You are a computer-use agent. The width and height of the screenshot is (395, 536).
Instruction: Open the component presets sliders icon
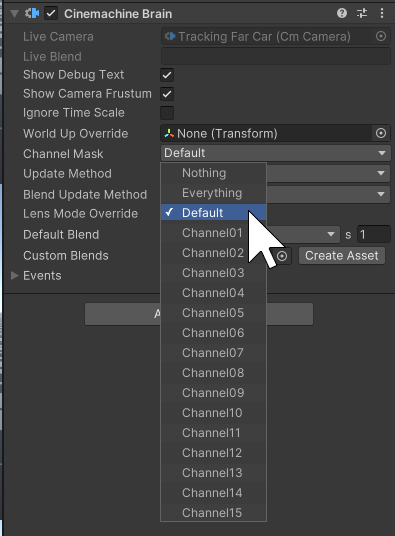point(362,13)
